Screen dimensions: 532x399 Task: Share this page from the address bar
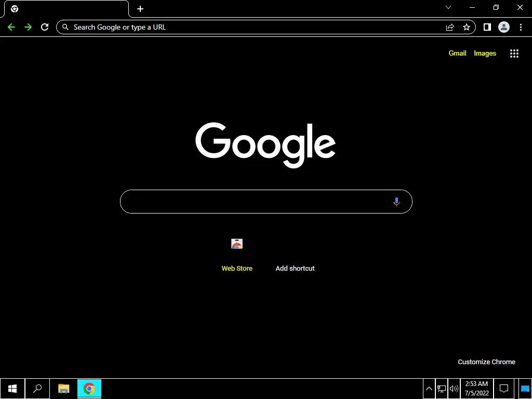pyautogui.click(x=450, y=27)
